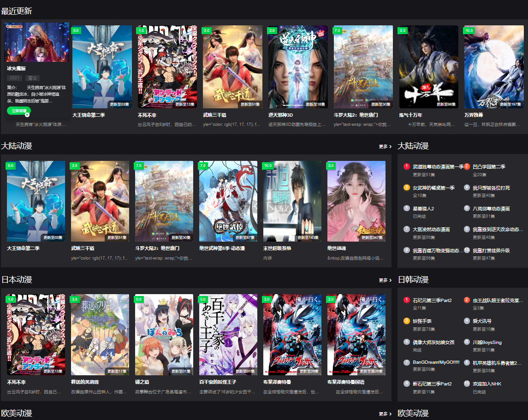Open 末世超级系统 poster
Viewport: 528px width, 420px height.
292,201
